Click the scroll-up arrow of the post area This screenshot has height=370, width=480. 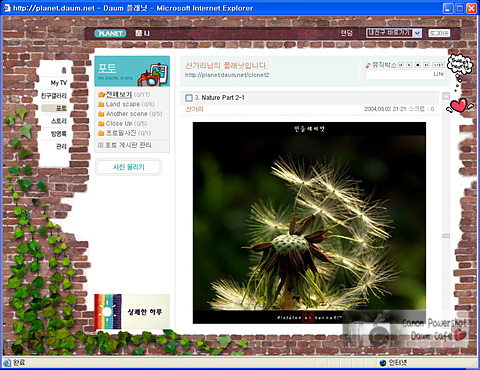(x=446, y=96)
